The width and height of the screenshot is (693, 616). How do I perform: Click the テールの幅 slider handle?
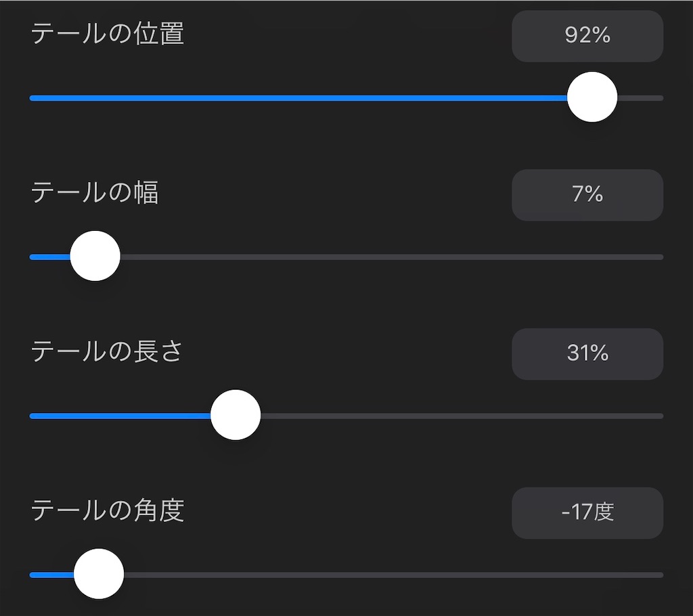click(x=95, y=256)
